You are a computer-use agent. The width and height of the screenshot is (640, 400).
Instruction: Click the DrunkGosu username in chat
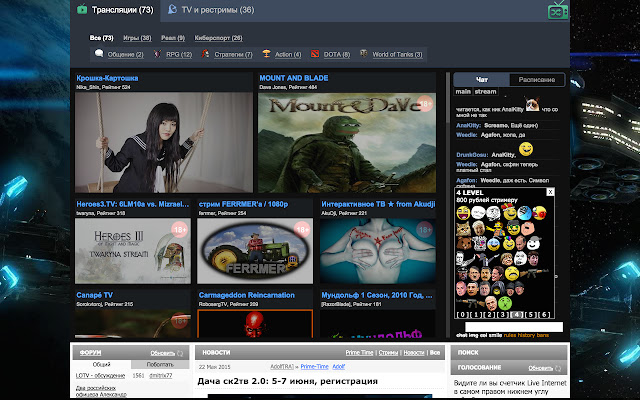(x=471, y=155)
